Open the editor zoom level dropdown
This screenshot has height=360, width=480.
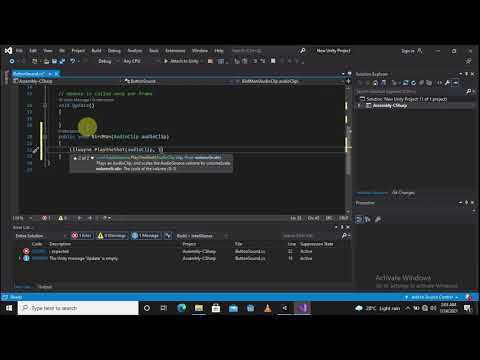tap(22, 218)
